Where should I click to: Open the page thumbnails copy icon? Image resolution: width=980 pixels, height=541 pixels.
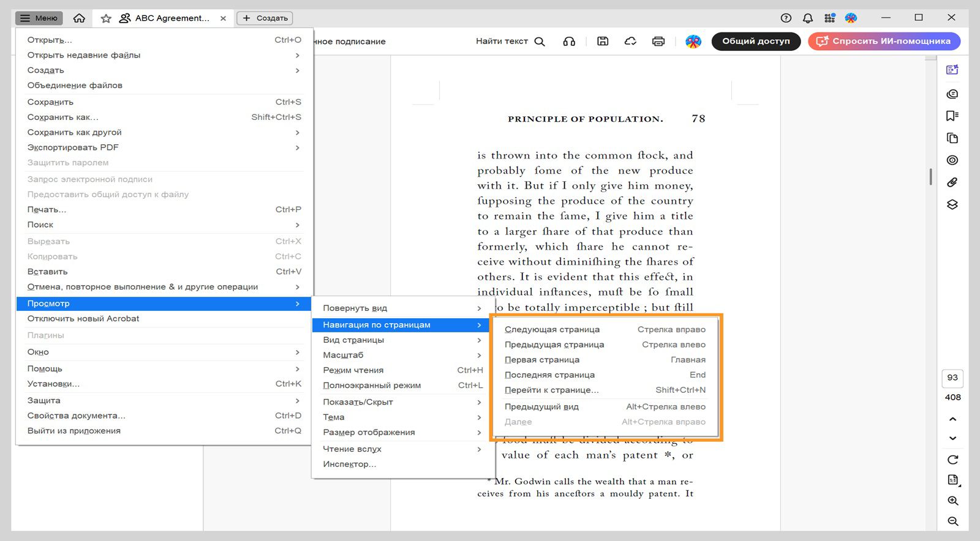pos(952,138)
